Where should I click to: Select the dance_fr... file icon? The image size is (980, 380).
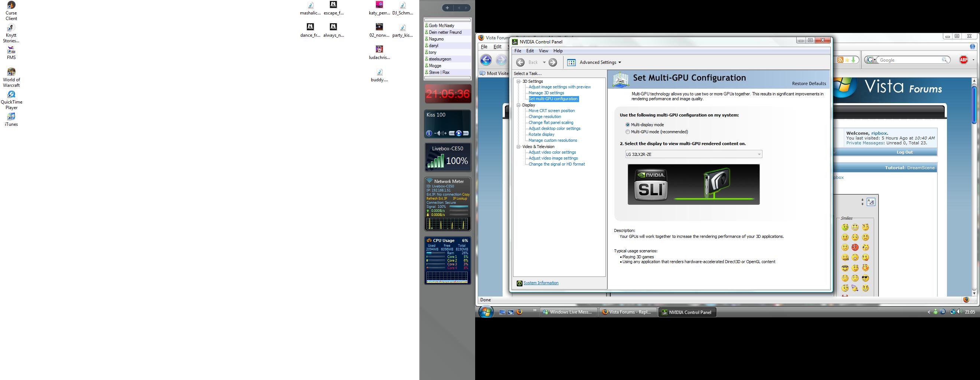tap(310, 30)
